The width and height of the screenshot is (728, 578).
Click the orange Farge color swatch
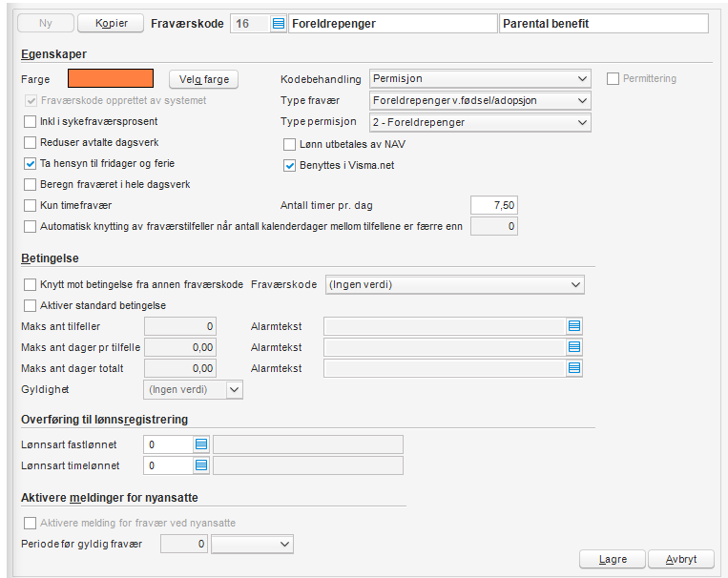(111, 78)
